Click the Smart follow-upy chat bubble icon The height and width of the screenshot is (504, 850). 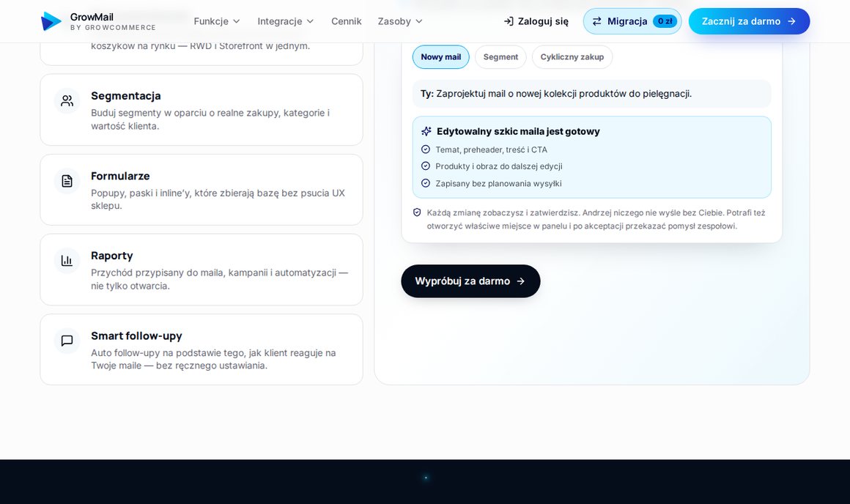67,341
